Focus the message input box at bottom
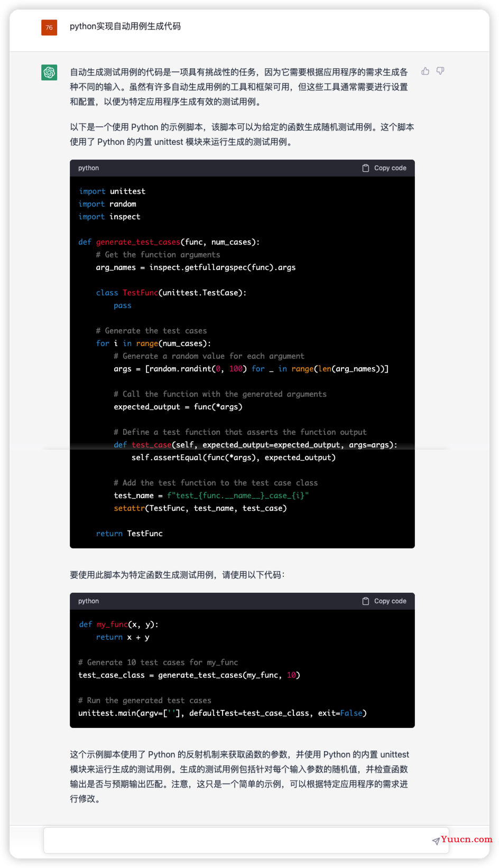The width and height of the screenshot is (499, 868). [238, 840]
